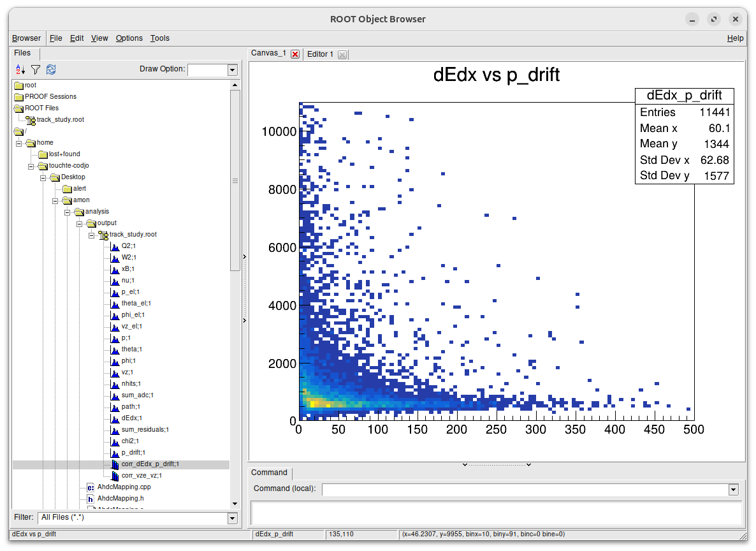The height and width of the screenshot is (551, 756).
Task: Select the vz_el;1 histogram icon
Action: pos(115,327)
